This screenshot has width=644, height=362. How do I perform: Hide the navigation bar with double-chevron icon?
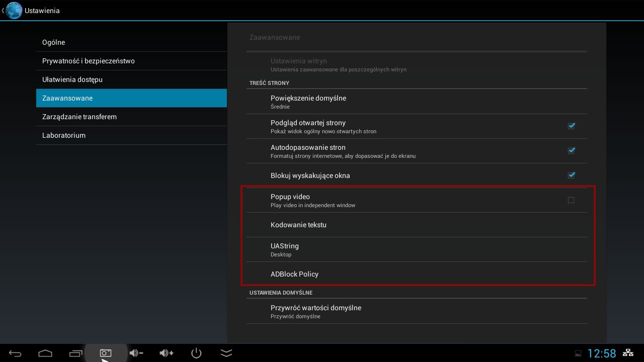point(226,353)
